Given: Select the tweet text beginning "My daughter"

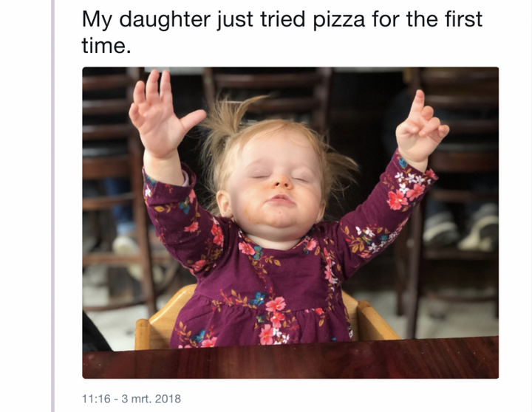Looking at the screenshot, I should pos(282,32).
